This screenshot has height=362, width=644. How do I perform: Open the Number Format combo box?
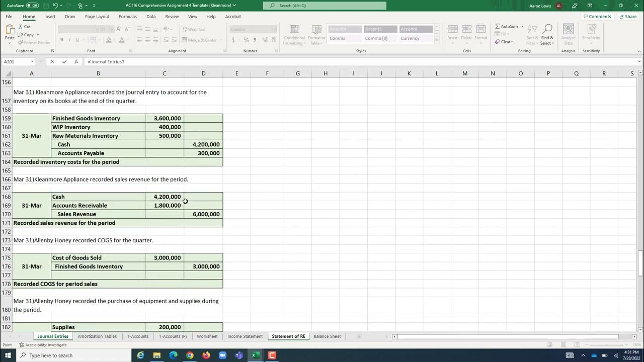tap(253, 29)
